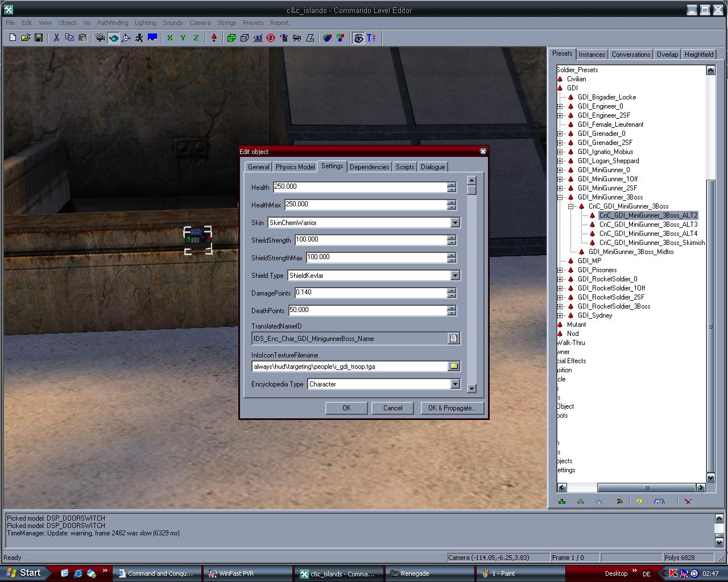Click the OK & Propagate button
Viewport: 728px width, 582px height.
pos(452,408)
